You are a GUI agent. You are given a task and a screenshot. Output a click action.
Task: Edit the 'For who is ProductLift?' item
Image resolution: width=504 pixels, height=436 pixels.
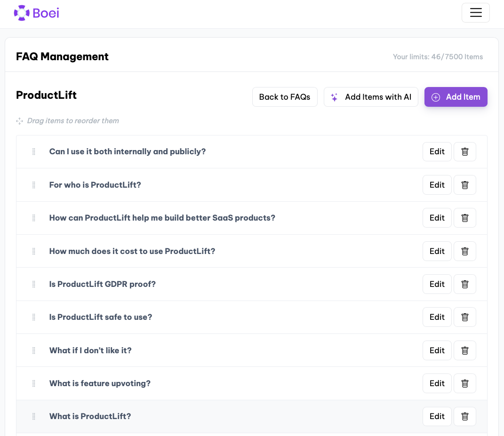click(437, 185)
